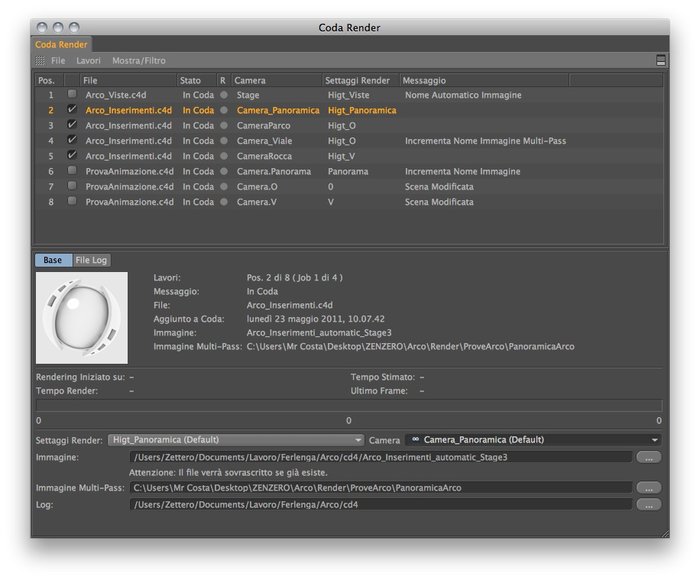Enable checkbox for Camera.Panorama job
700x580 pixels.
pyautogui.click(x=71, y=171)
